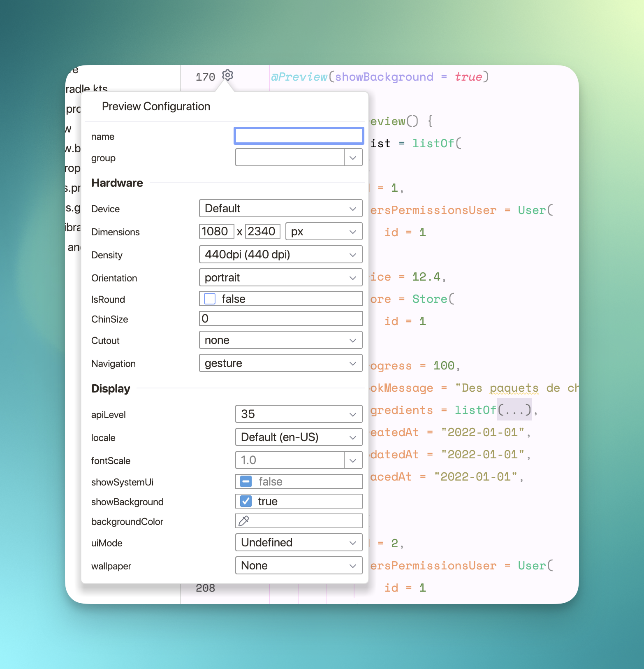Open the Cutout dropdown

click(280, 340)
